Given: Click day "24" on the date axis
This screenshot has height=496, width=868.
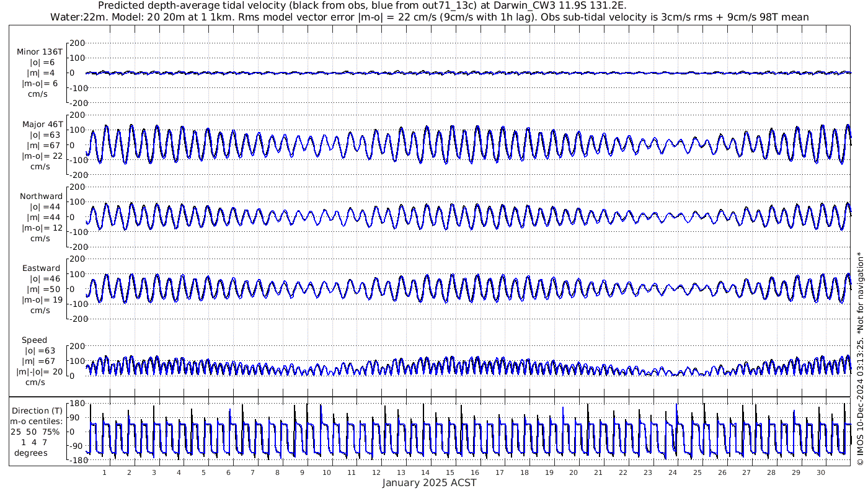Looking at the screenshot, I should coord(673,473).
